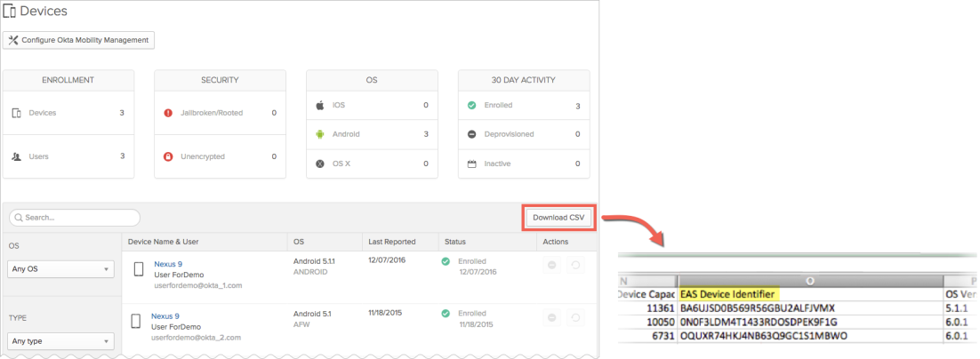The image size is (980, 359).
Task: Click the AFW type text
Action: point(301,324)
